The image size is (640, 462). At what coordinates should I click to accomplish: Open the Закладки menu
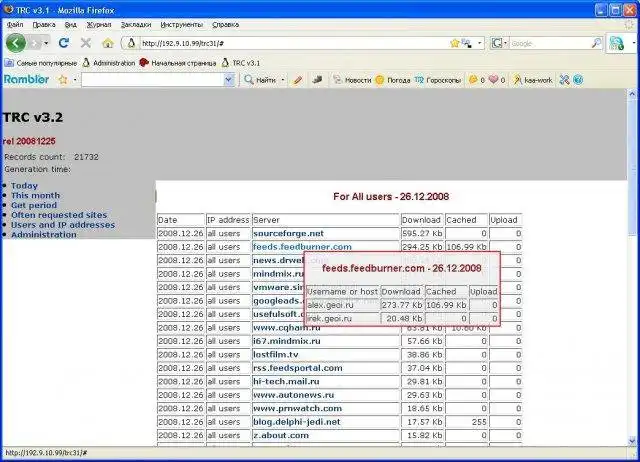click(136, 24)
